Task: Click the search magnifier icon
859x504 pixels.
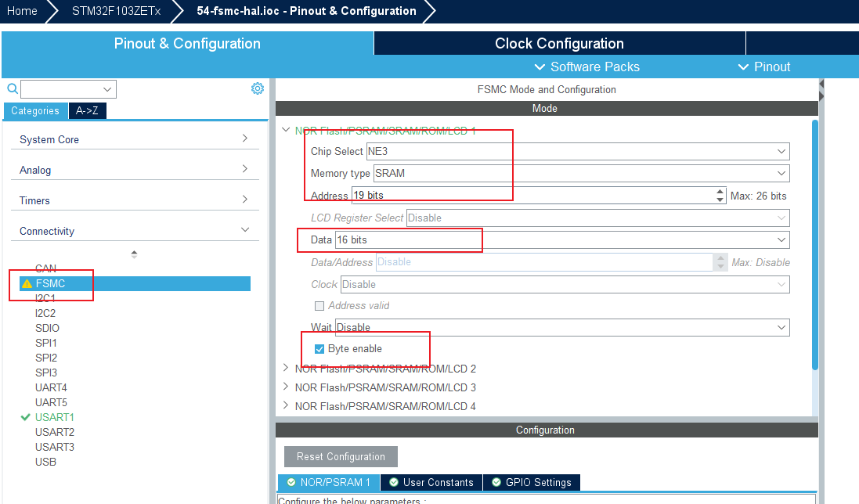Action: pos(13,88)
